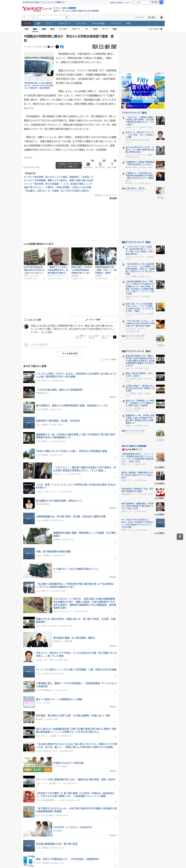React with 新しい視点 exclamation icon
The height and width of the screenshot is (868, 186).
pyautogui.click(x=112, y=164)
